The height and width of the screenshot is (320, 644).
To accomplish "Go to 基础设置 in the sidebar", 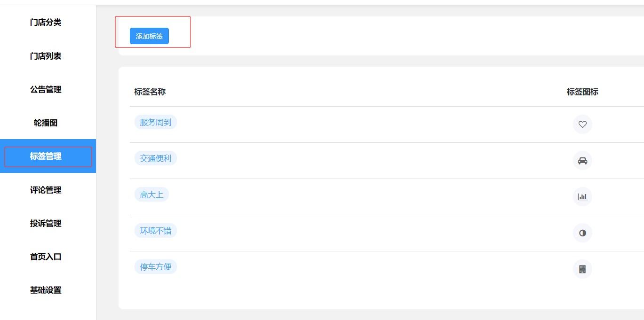I will point(46,290).
